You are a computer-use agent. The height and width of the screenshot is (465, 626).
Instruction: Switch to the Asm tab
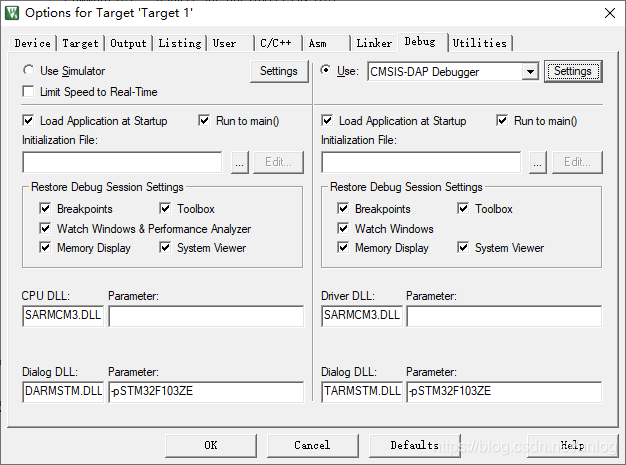tap(326, 43)
